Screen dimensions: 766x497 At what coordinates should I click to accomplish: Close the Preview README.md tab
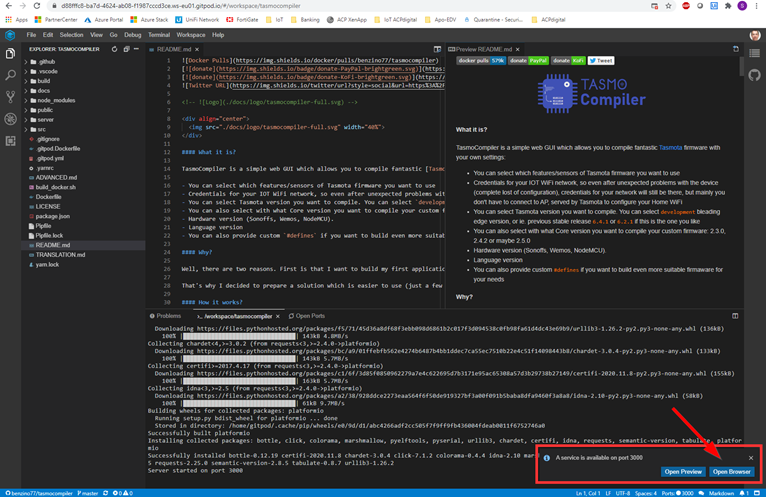point(517,49)
